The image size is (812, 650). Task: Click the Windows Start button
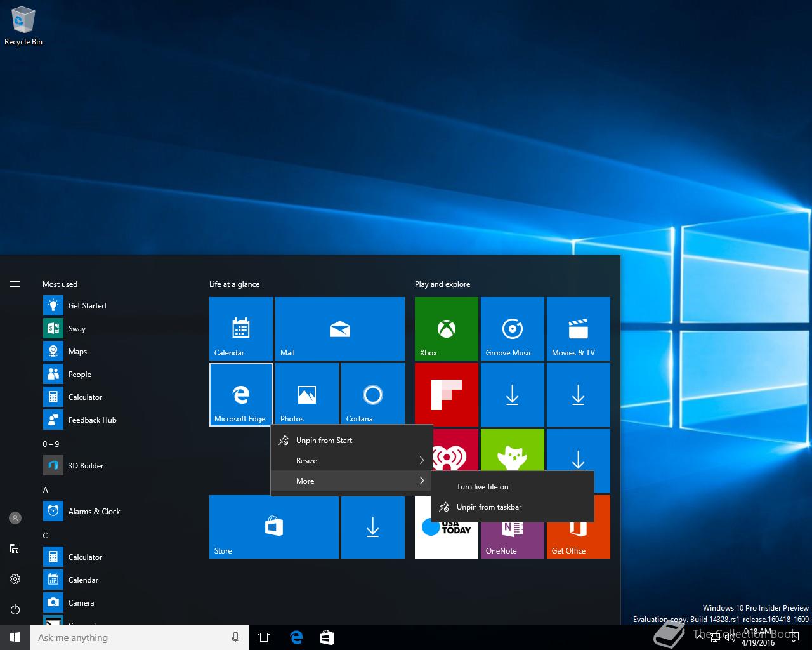(15, 637)
